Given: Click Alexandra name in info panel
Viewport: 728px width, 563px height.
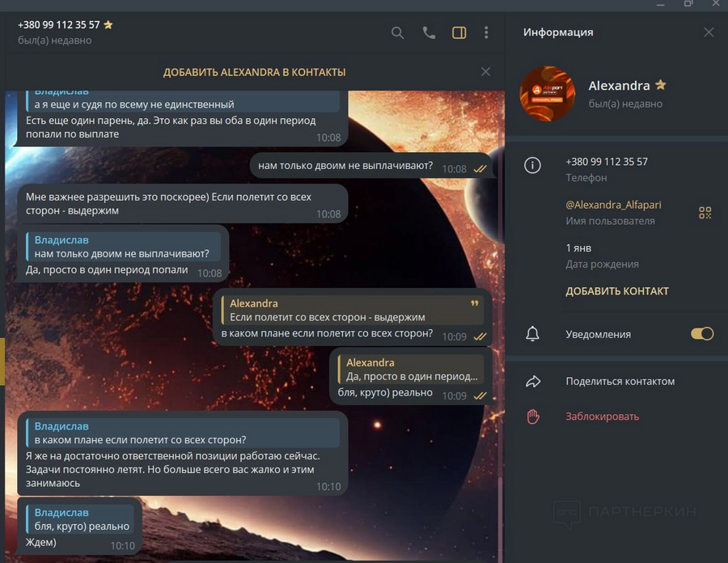Looking at the screenshot, I should (619, 86).
